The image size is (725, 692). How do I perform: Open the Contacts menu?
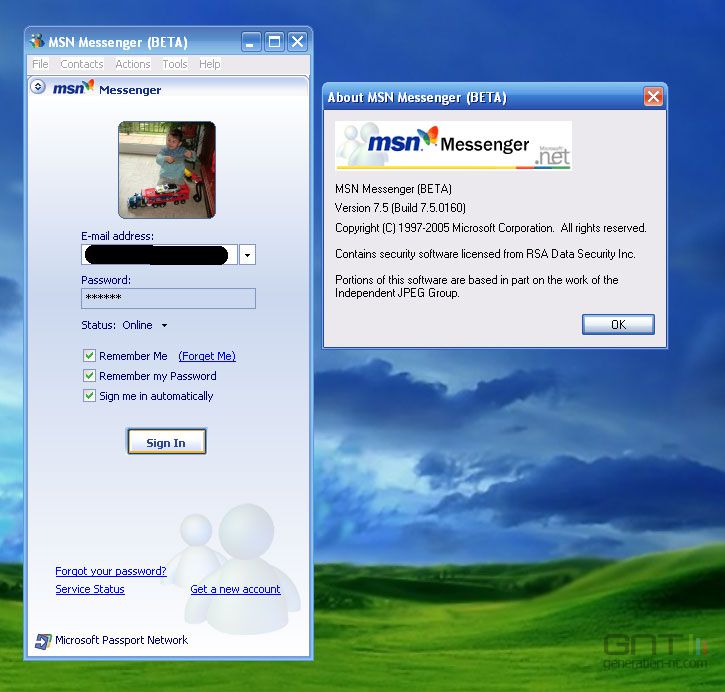coord(82,64)
